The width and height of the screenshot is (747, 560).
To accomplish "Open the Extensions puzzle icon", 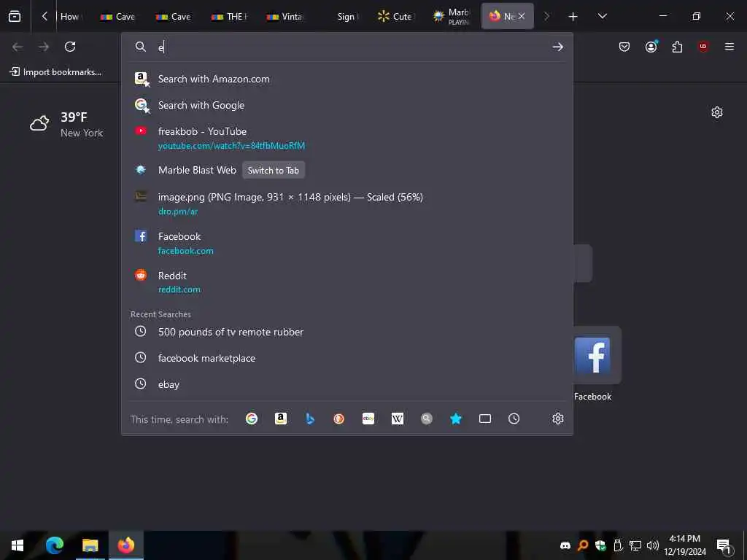I will tap(677, 47).
